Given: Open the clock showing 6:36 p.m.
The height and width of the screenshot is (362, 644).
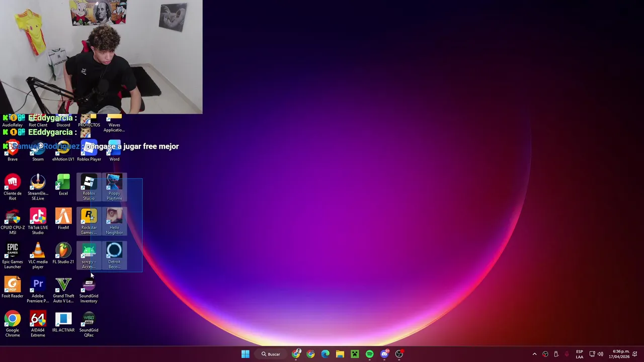Looking at the screenshot, I should coord(619,354).
